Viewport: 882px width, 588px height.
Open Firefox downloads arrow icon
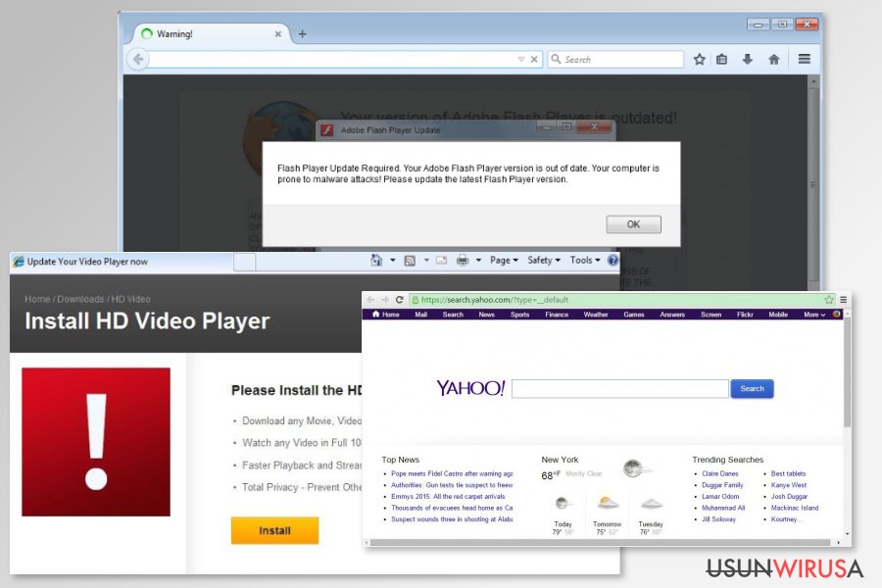point(747,59)
